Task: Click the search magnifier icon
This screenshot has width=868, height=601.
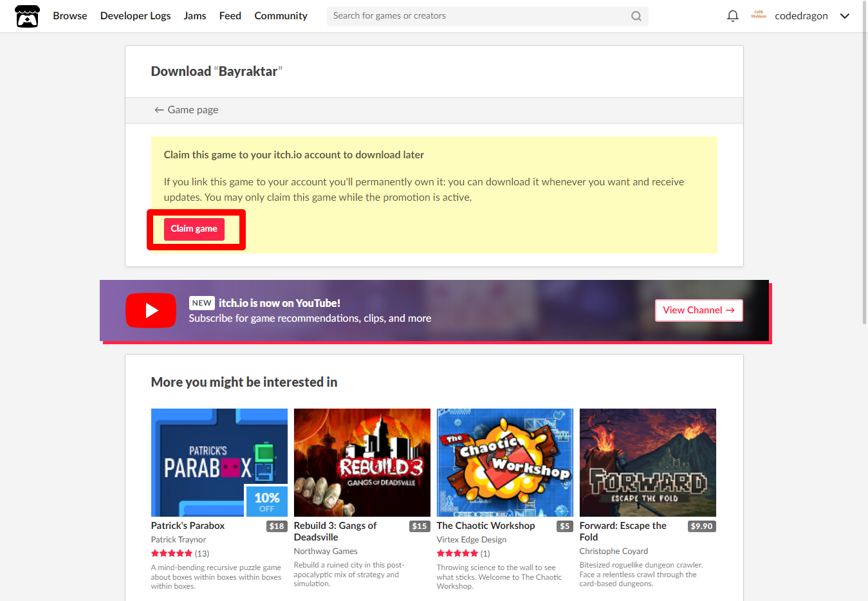Action: pyautogui.click(x=636, y=16)
